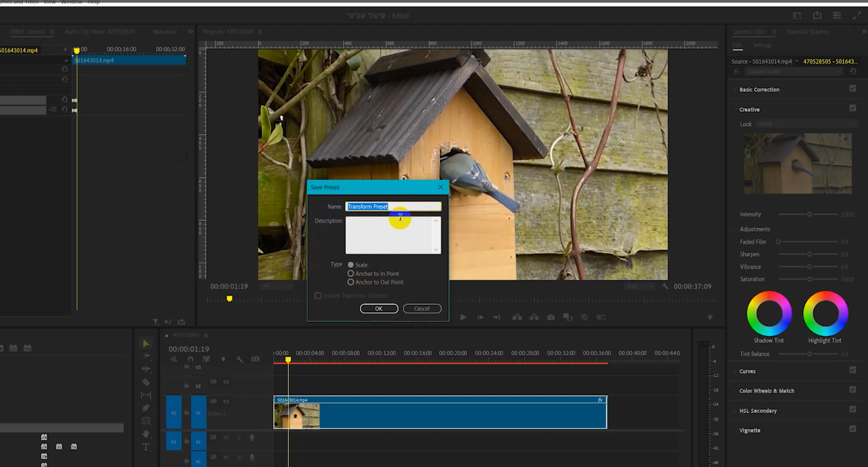
Task: Select the Anchor to Out Point option
Action: coord(351,282)
